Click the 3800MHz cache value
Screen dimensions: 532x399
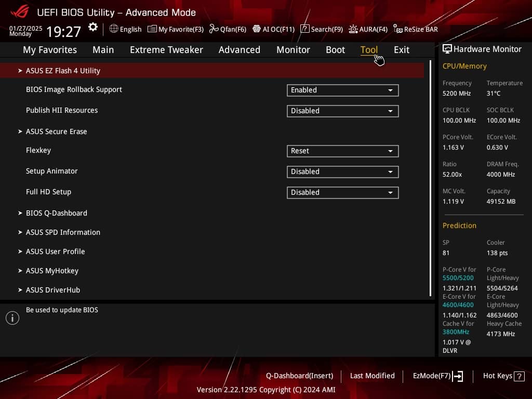[456, 332]
